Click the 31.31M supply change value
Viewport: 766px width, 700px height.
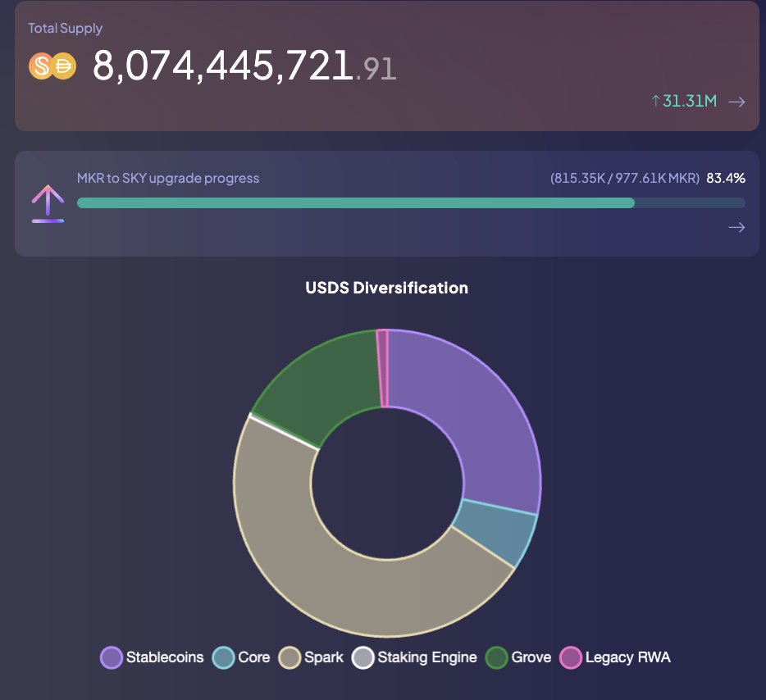pyautogui.click(x=690, y=102)
